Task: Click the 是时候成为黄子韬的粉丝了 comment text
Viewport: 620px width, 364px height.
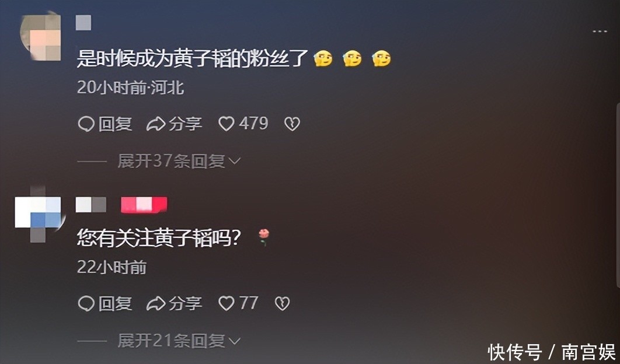Action: (x=193, y=60)
